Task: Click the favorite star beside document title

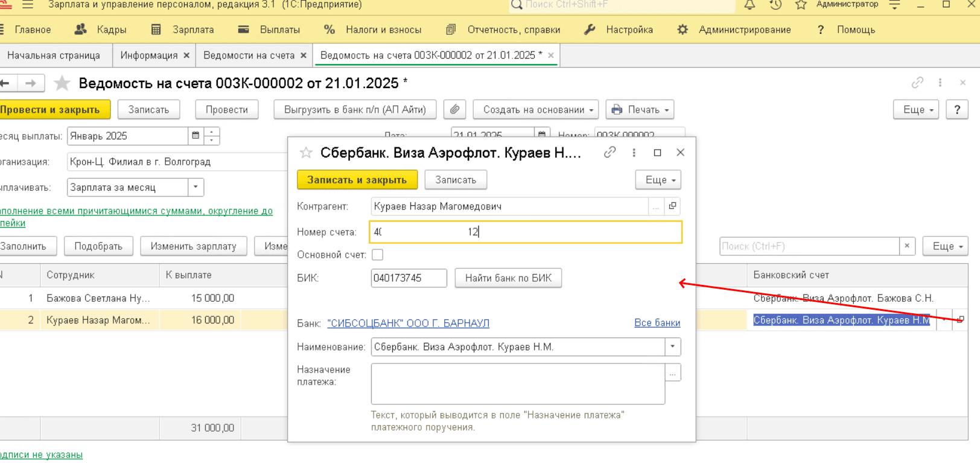Action: (x=62, y=83)
